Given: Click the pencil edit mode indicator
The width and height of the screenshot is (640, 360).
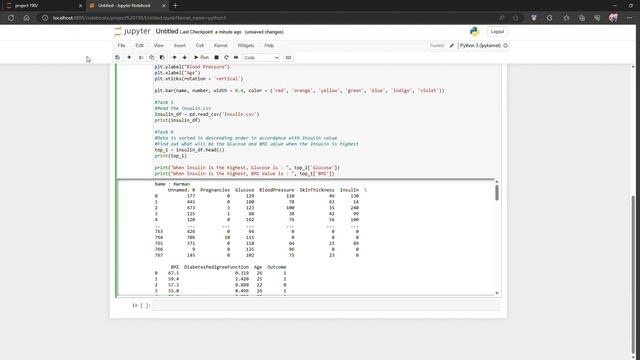Looking at the screenshot, I should click(x=452, y=46).
